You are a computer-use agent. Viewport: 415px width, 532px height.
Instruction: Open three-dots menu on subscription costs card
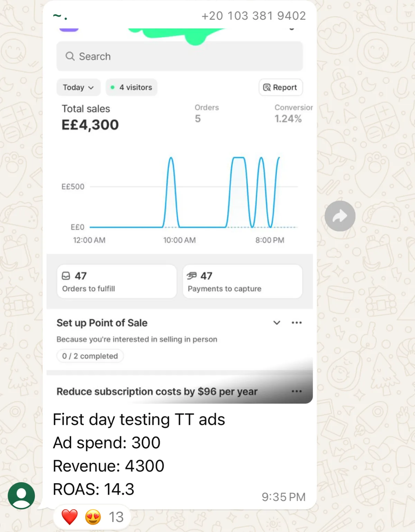tap(296, 391)
